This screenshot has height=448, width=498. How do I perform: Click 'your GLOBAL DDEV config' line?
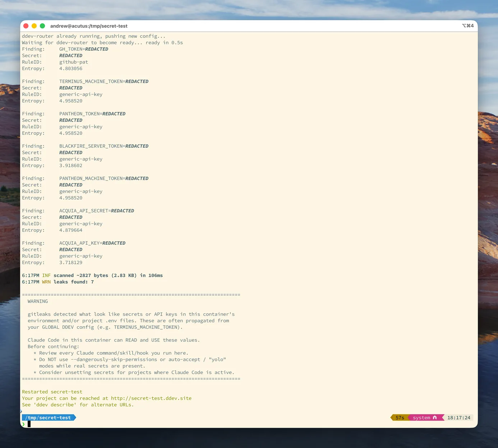[105, 327]
